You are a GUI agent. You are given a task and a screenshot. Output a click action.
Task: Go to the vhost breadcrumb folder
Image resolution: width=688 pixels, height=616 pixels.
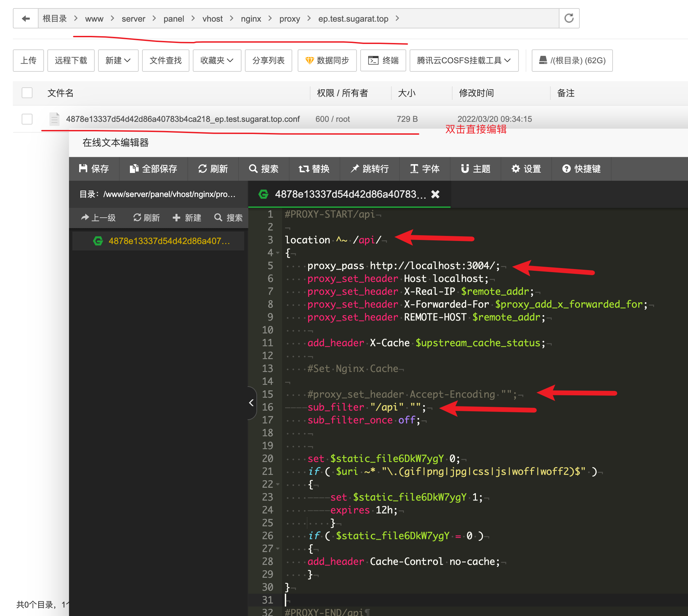point(212,19)
